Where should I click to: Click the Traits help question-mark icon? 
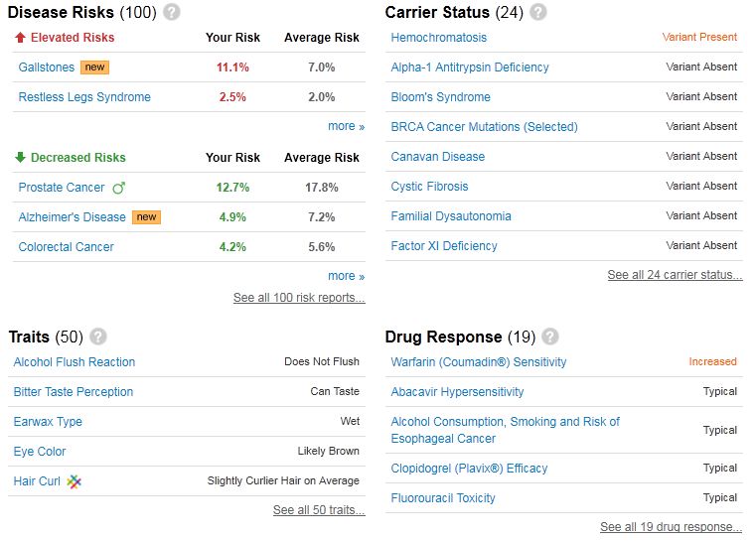point(98,337)
